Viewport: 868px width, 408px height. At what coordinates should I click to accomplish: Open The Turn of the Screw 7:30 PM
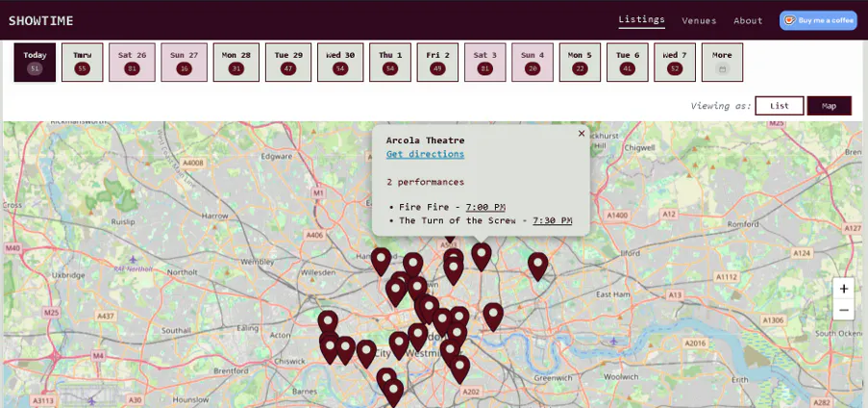point(552,220)
